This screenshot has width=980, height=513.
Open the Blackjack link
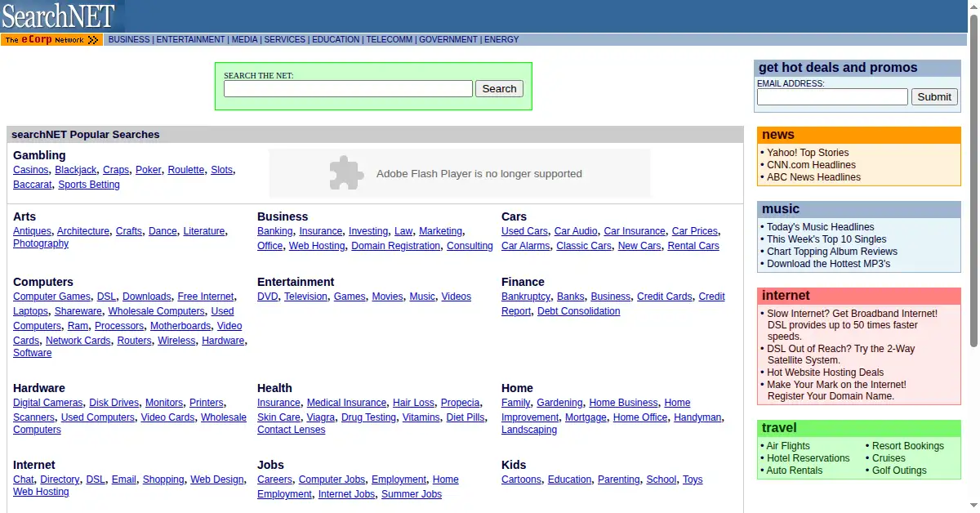coord(75,170)
